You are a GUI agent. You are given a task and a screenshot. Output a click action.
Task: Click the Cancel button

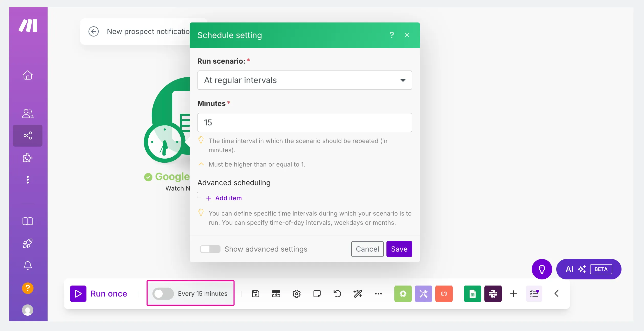pos(367,249)
